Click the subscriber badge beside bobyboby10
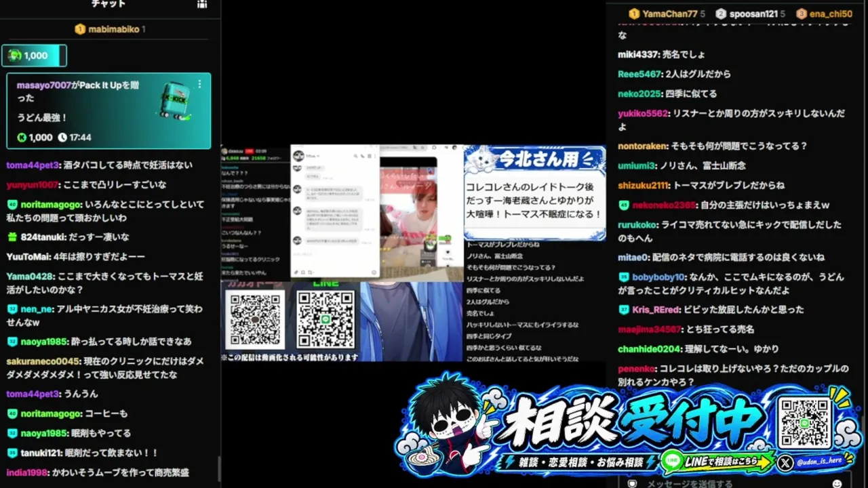 [x=624, y=277]
